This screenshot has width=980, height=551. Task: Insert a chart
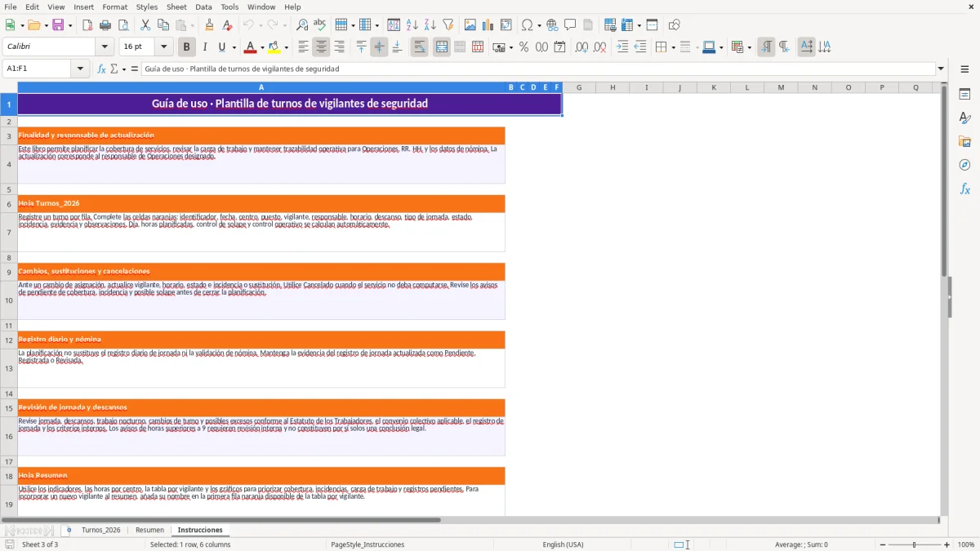pos(488,25)
